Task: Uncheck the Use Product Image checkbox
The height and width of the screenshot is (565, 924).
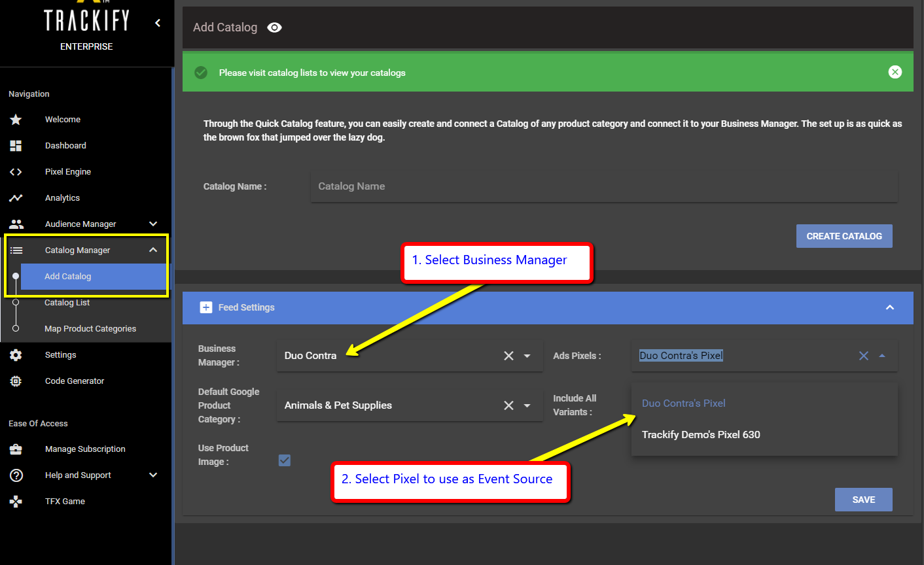Action: (285, 460)
